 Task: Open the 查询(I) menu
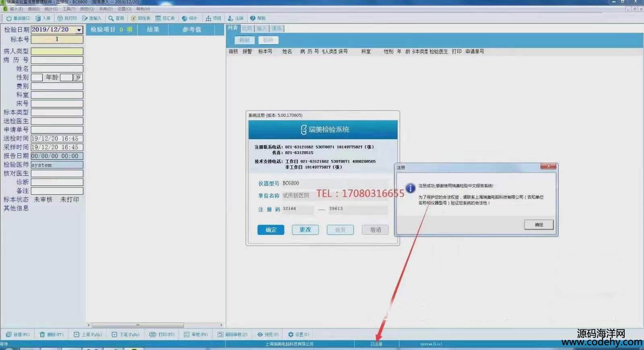pos(34,9)
